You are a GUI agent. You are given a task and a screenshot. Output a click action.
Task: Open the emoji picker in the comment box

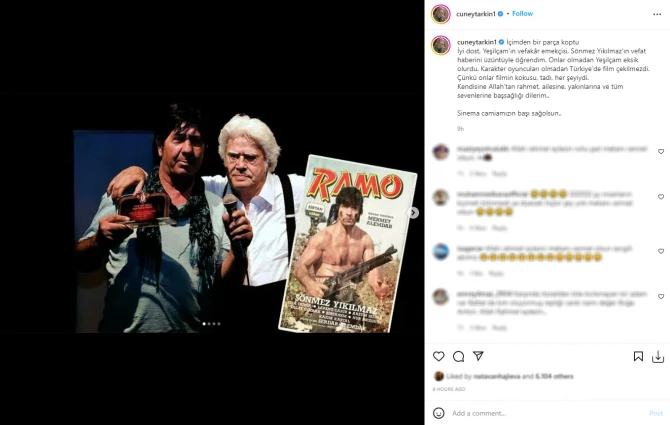438,413
